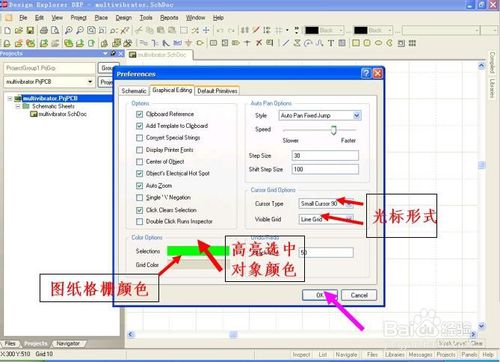Click the Auto Pan Speed slider handle
This screenshot has width=500, height=362.
pos(333,130)
